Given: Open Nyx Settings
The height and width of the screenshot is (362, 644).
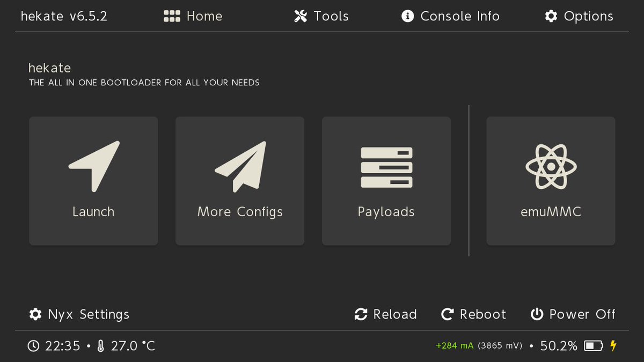Looking at the screenshot, I should click(x=79, y=314).
